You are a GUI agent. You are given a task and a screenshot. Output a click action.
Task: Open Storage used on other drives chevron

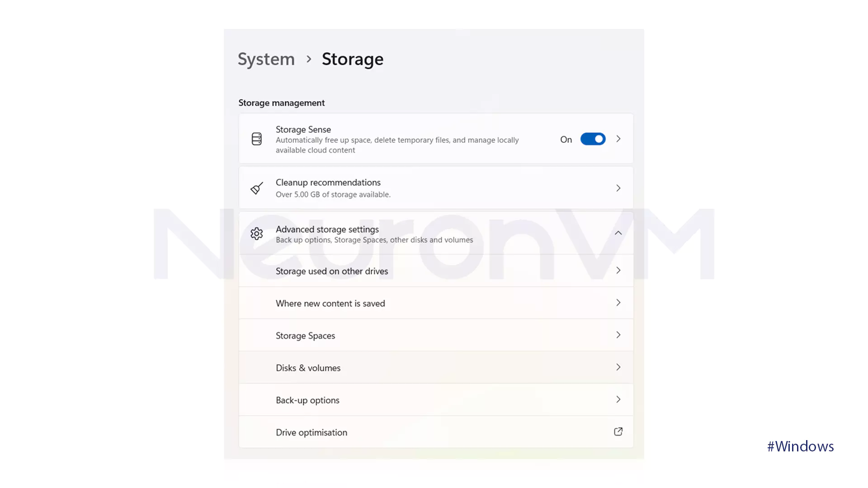[618, 270]
